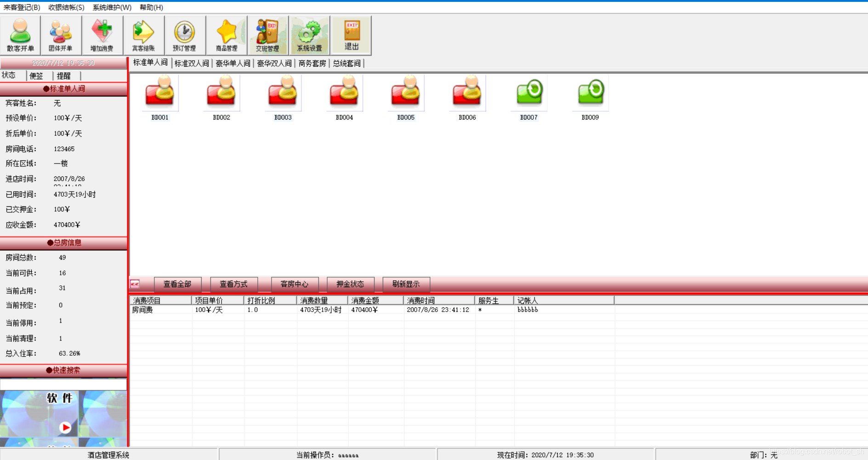Viewport: 868px width, 460px height.
Task: Play the 软件 video thumbnail
Action: coord(65,427)
